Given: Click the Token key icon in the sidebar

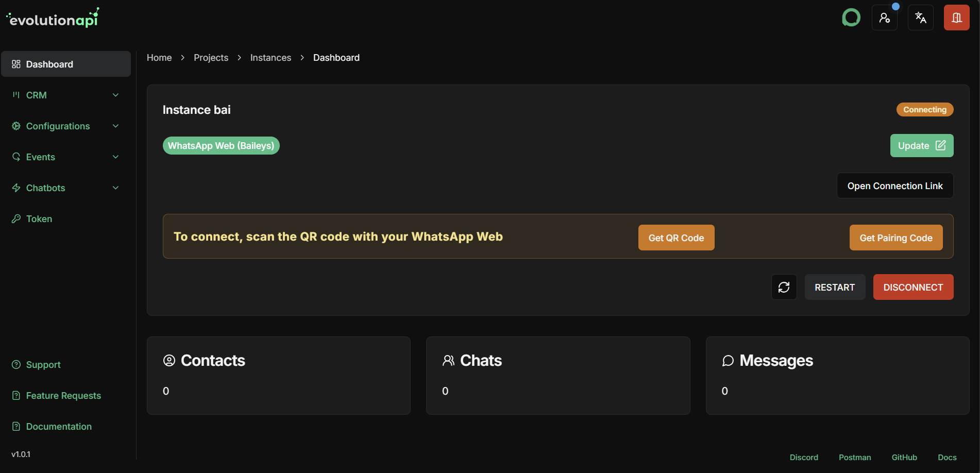Looking at the screenshot, I should pyautogui.click(x=16, y=218).
